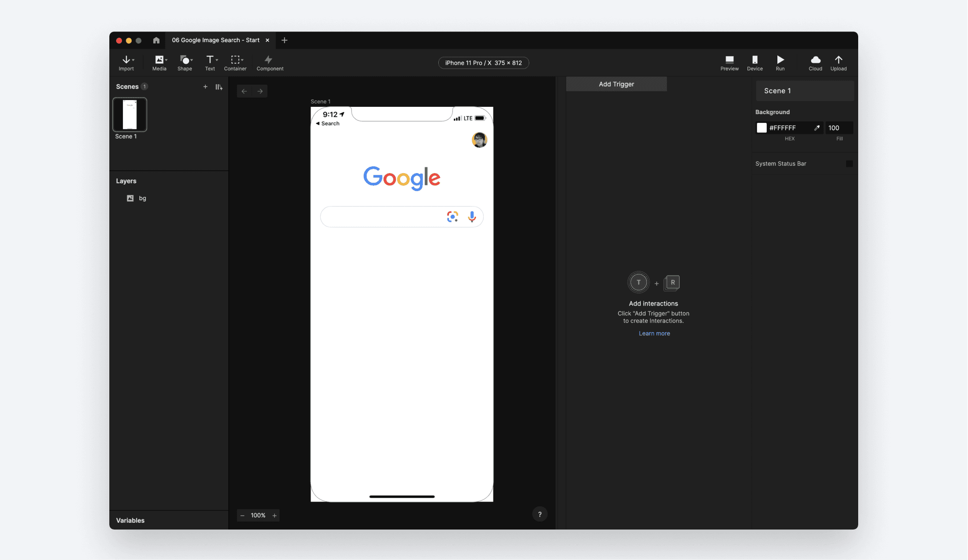Zoom in with the plus button
The width and height of the screenshot is (968, 560).
(x=274, y=516)
